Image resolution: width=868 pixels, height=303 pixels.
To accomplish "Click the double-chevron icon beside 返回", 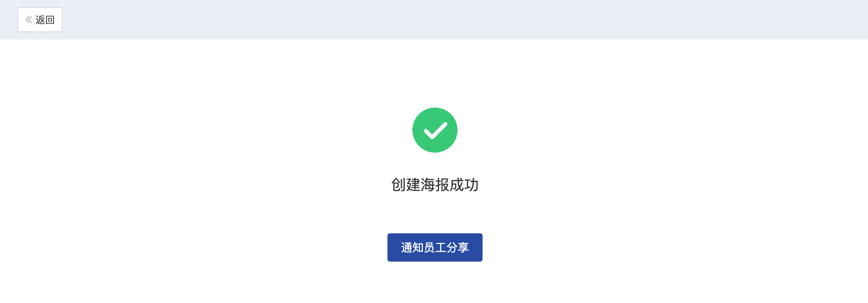I will [x=29, y=20].
